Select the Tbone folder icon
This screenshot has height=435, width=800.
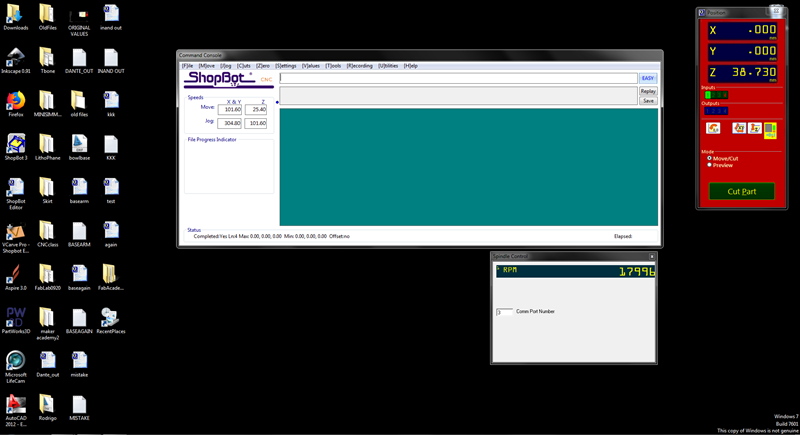tap(47, 61)
